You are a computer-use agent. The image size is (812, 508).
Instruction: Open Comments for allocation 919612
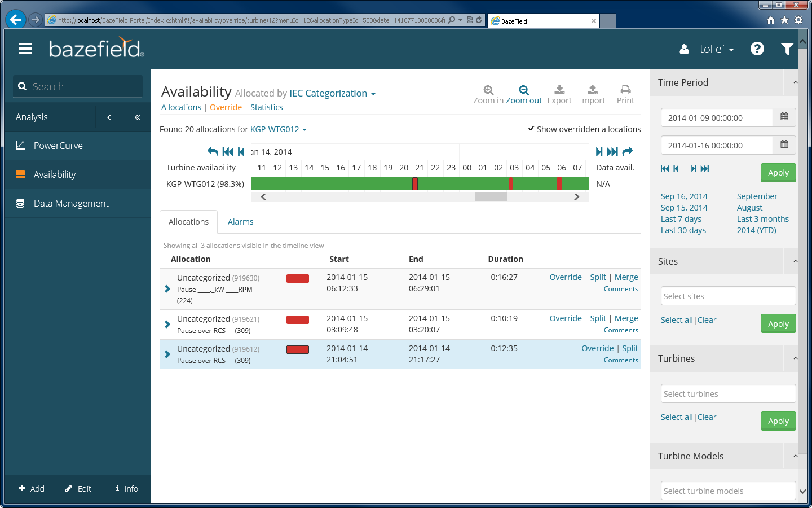(621, 360)
